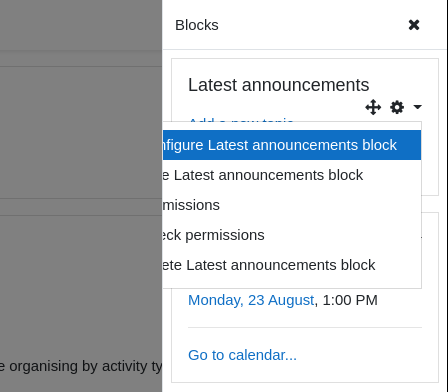The width and height of the screenshot is (448, 392).
Task: Click the Latest announcements heading
Action: click(x=279, y=85)
